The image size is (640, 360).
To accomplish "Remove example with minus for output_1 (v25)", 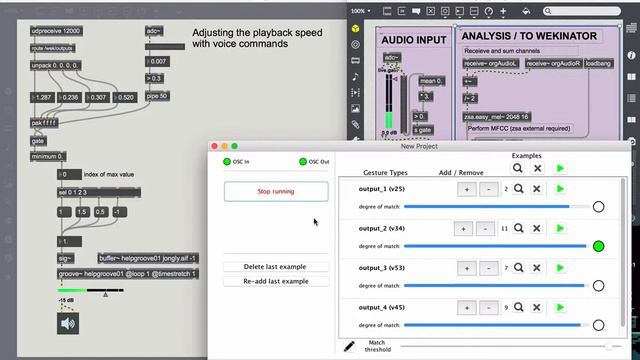I will [489, 189].
